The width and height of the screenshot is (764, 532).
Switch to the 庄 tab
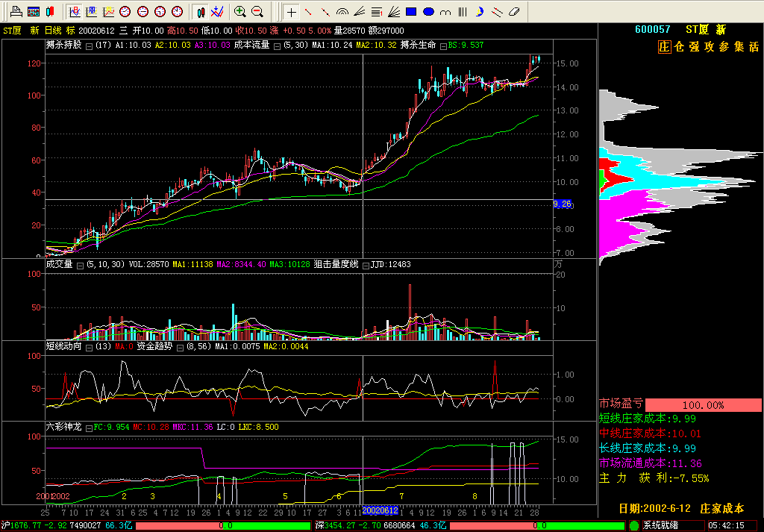[x=665, y=47]
